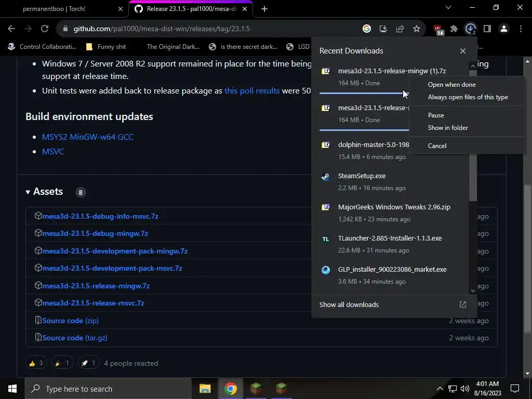532x399 pixels.
Task: Bookmark this page with the star icon
Action: point(417,29)
